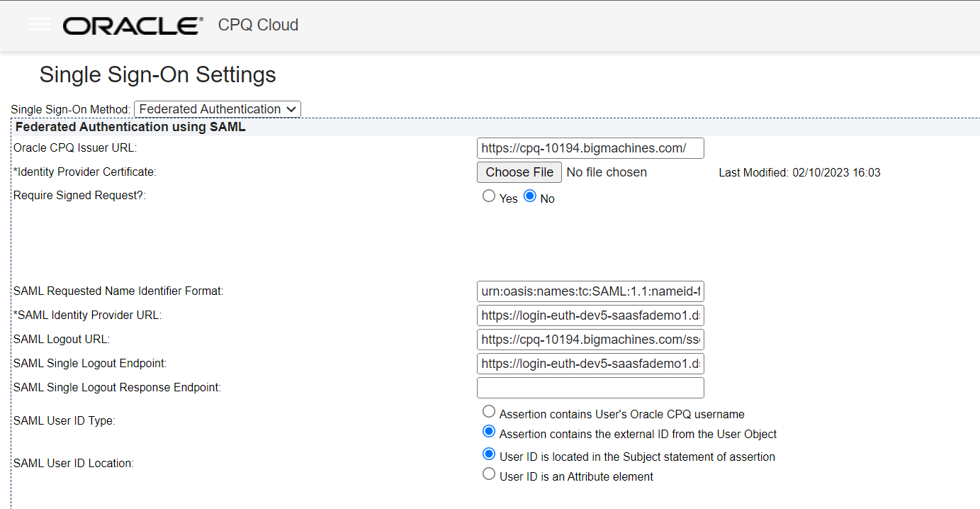
Task: Choose User ID is an Attribute element
Action: tap(489, 474)
